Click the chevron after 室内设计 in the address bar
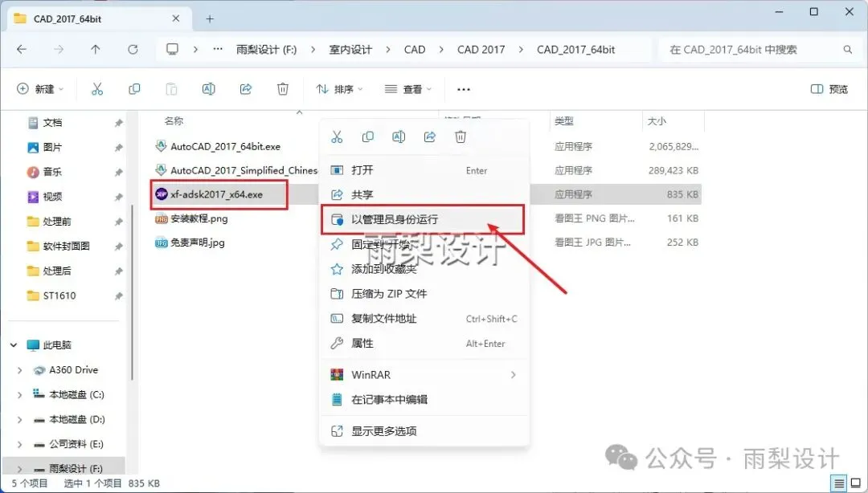Viewport: 868px width, 493px height. click(387, 49)
